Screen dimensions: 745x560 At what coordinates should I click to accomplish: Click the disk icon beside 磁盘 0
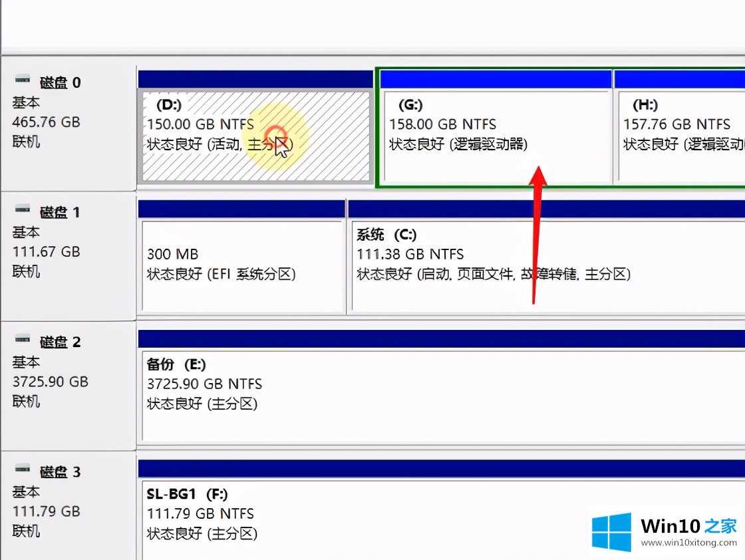pos(23,79)
